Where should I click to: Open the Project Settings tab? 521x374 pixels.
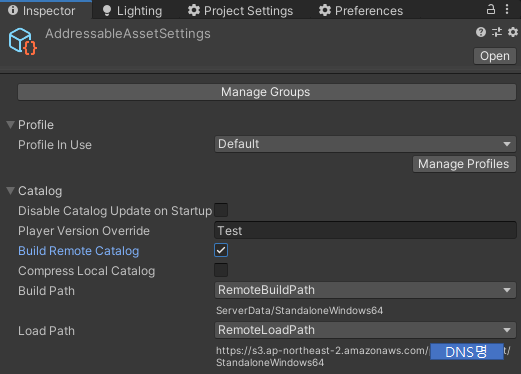click(x=240, y=11)
